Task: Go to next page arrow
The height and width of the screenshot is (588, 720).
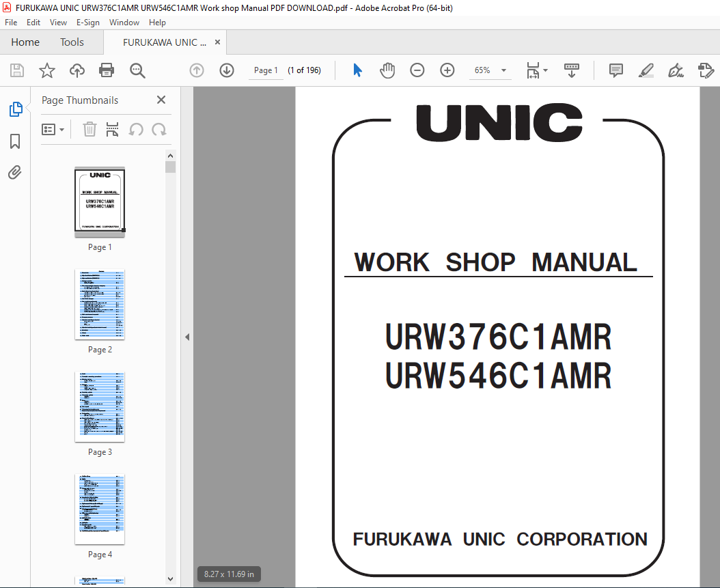Action: [227, 70]
